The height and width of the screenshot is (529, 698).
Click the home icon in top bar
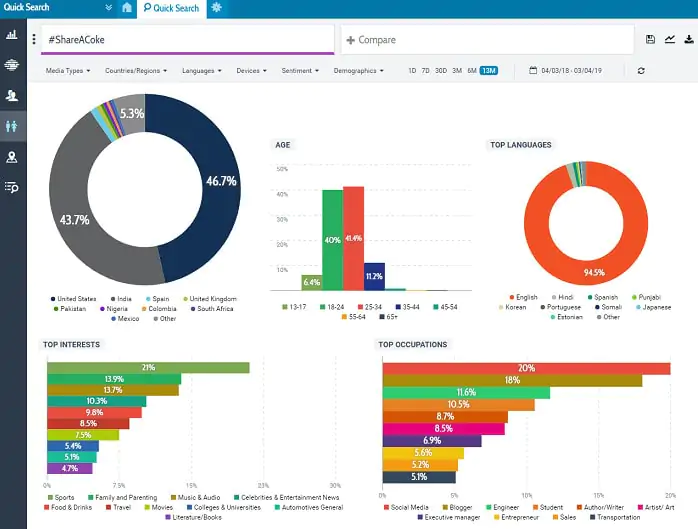[126, 8]
